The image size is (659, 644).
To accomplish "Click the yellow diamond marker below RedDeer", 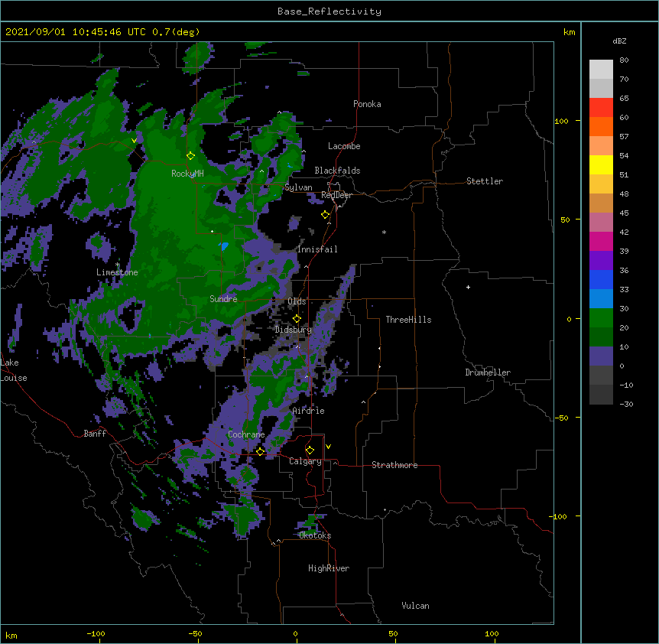I will pyautogui.click(x=325, y=215).
